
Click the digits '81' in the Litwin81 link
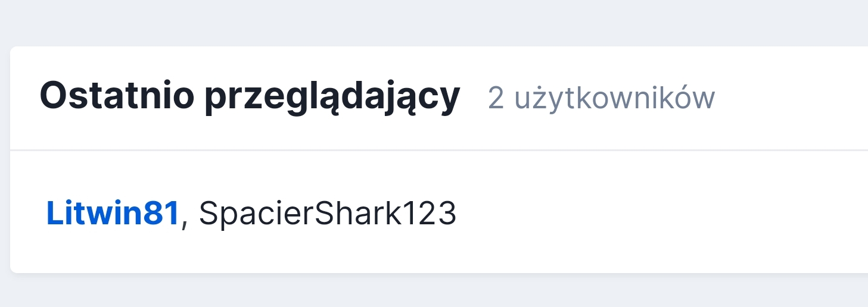click(161, 214)
